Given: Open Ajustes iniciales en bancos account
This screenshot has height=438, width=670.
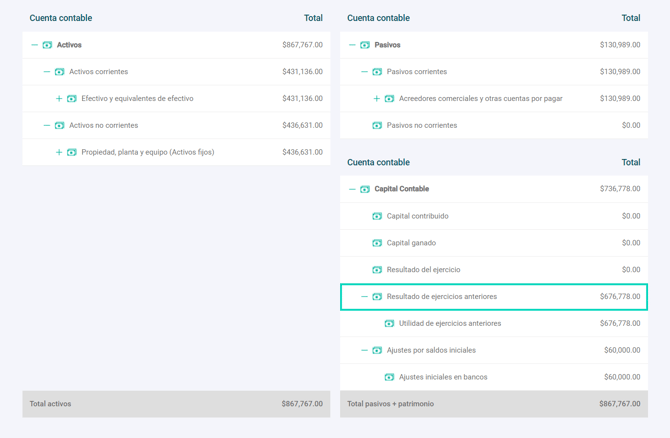Looking at the screenshot, I should pos(442,378).
